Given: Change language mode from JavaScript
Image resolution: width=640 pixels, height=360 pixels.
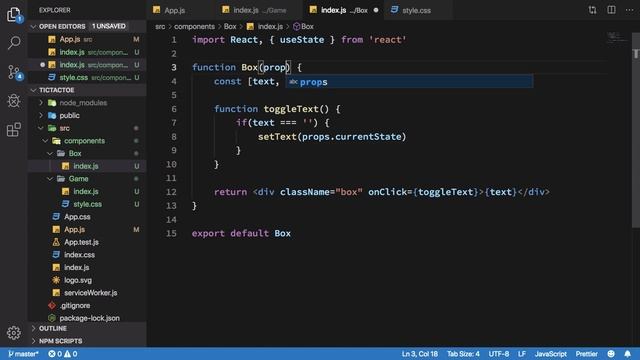Looking at the screenshot, I should pyautogui.click(x=550, y=354).
